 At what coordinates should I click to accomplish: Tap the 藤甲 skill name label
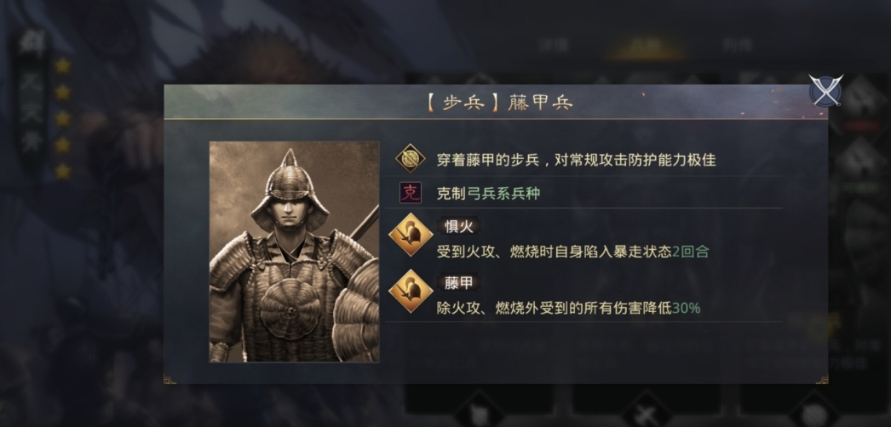point(459,283)
